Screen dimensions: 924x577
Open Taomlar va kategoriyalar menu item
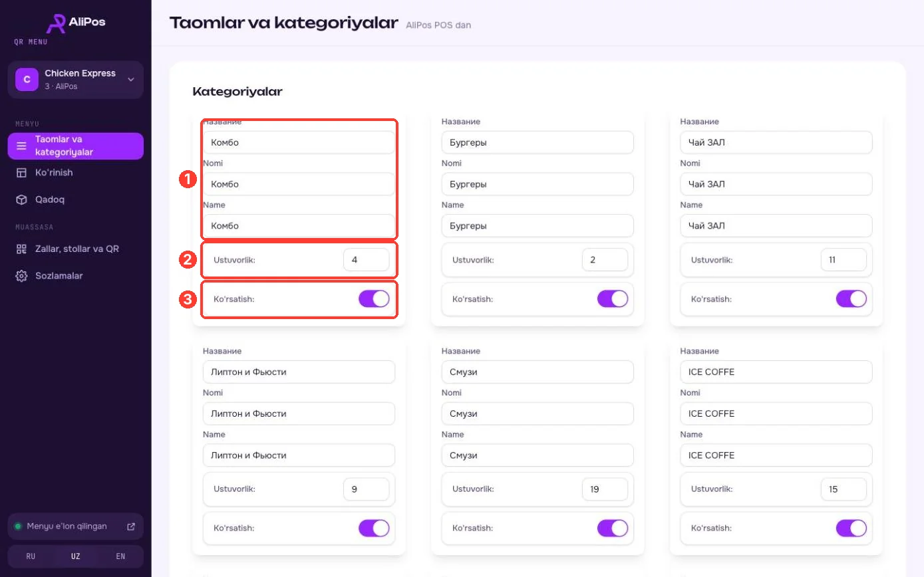point(76,146)
